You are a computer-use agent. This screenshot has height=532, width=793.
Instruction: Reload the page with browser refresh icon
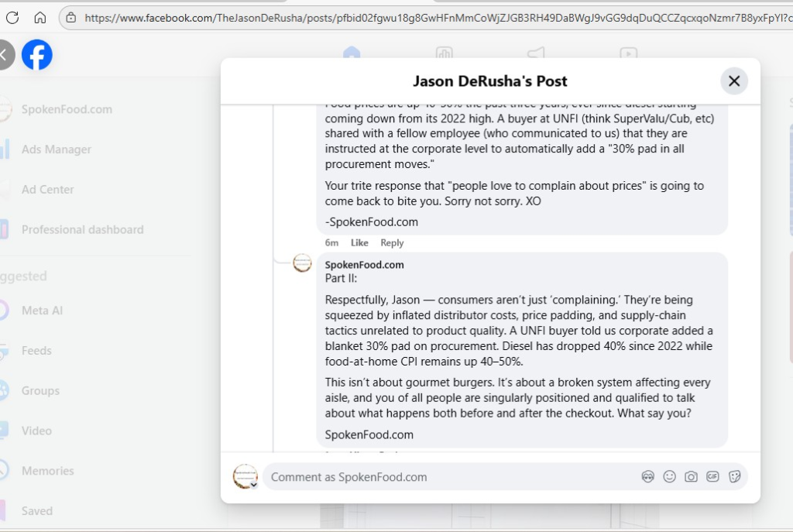pos(12,17)
